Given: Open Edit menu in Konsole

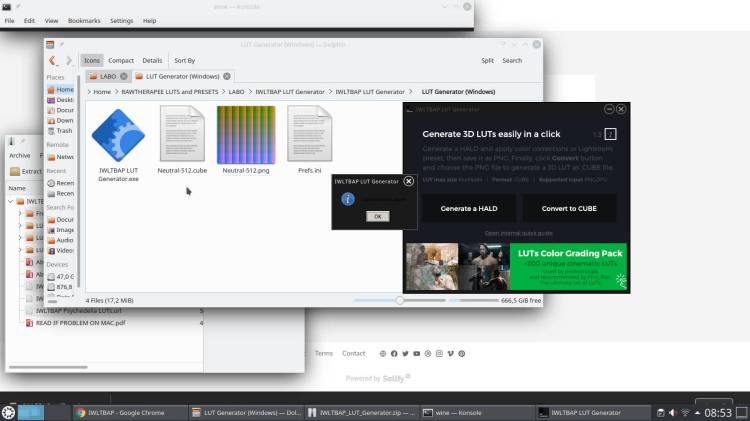Looking at the screenshot, I should [29, 21].
